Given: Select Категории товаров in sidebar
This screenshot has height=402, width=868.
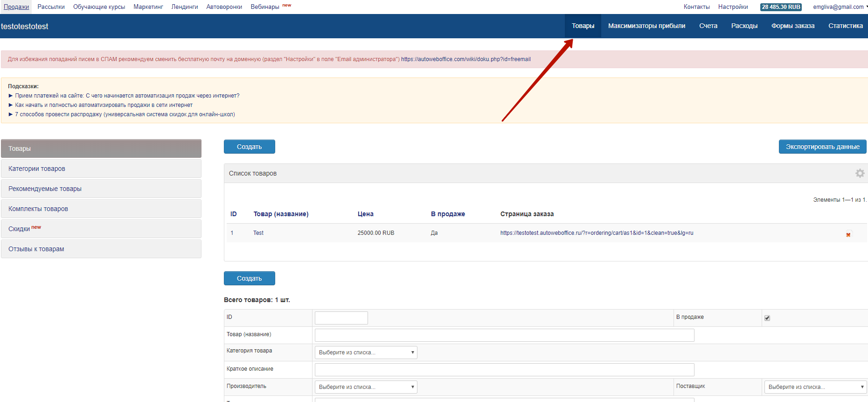Looking at the screenshot, I should point(37,169).
